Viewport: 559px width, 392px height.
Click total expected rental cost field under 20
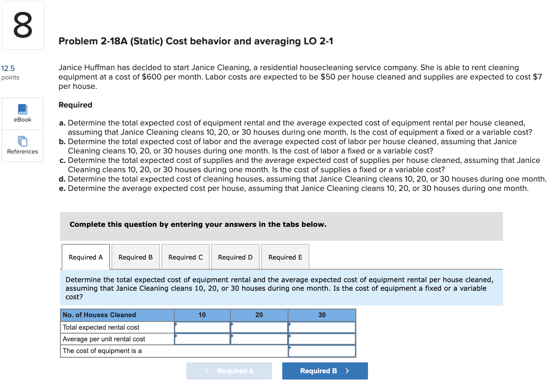259,327
